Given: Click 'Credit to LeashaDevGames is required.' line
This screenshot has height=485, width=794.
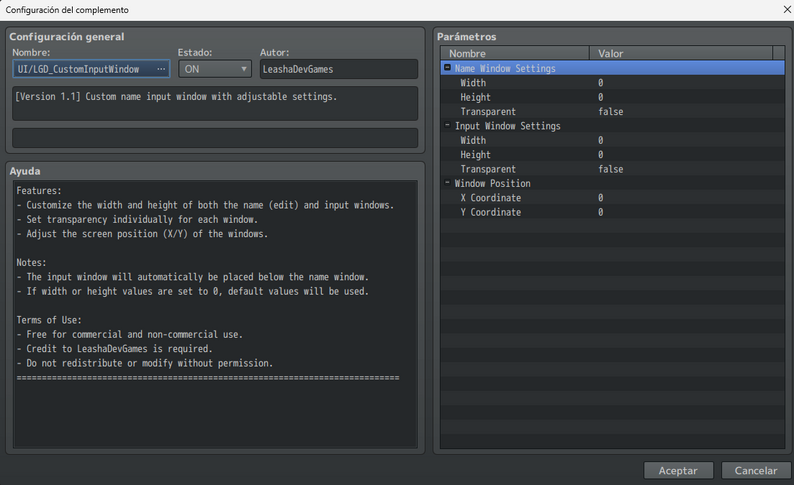Looking at the screenshot, I should pyautogui.click(x=114, y=349).
